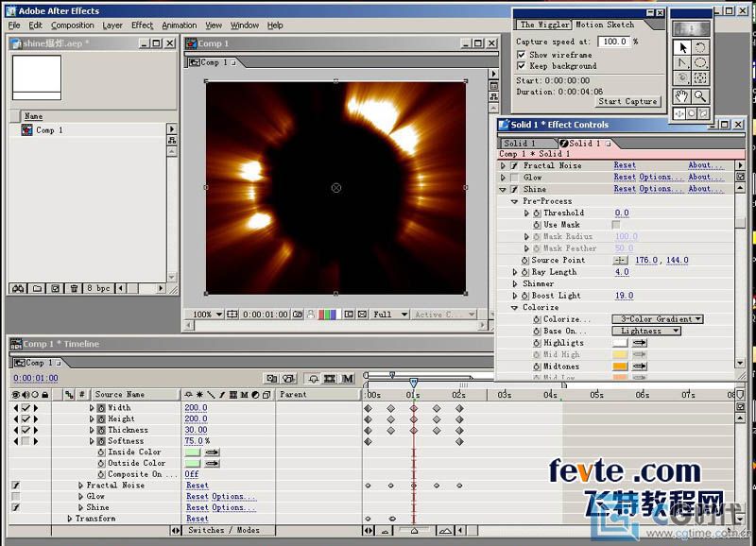Disable the Fractal Noise effect checkbox

[514, 165]
